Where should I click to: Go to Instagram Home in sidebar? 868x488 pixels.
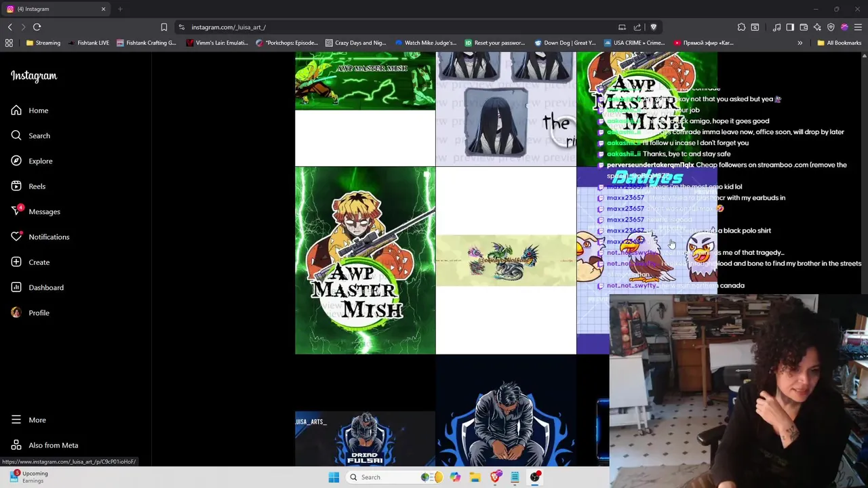point(29,110)
